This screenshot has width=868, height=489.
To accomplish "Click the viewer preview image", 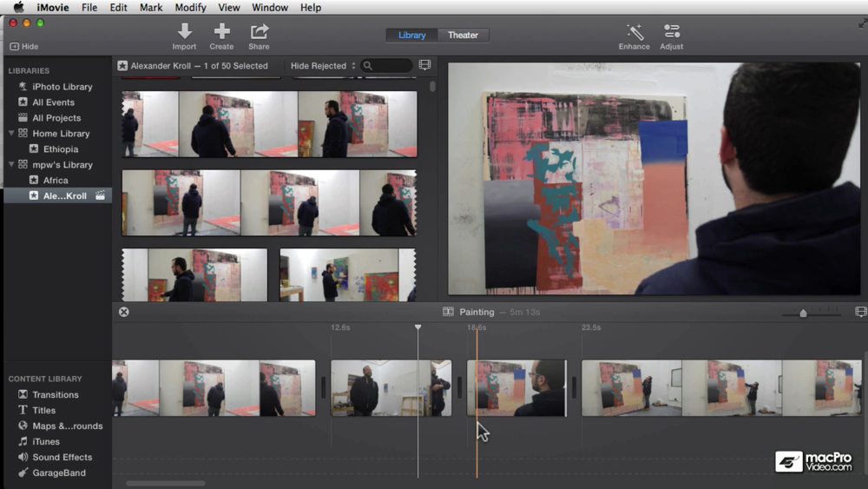I will tap(654, 178).
